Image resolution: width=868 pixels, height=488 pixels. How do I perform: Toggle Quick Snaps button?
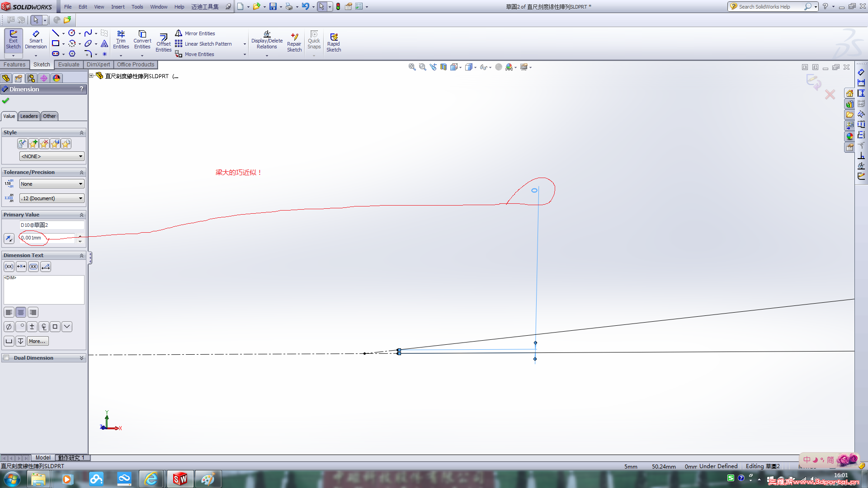(314, 40)
